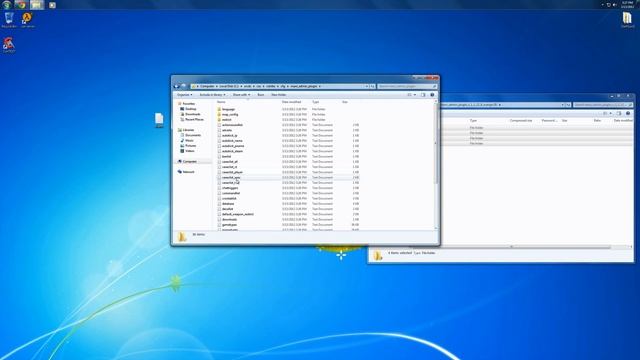Change view icon in front Explorer toolbar
640x360 pixels.
[409, 95]
